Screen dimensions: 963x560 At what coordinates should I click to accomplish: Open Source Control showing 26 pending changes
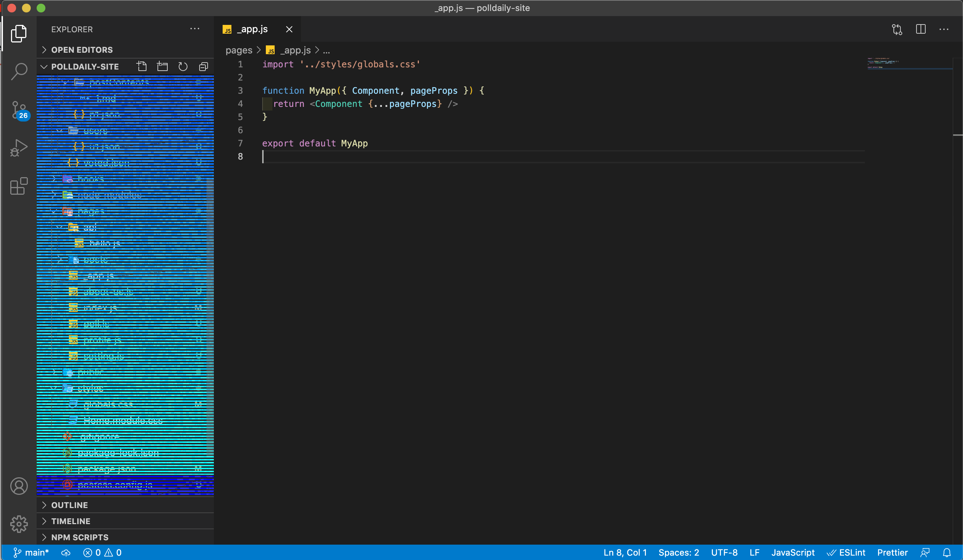(x=19, y=110)
